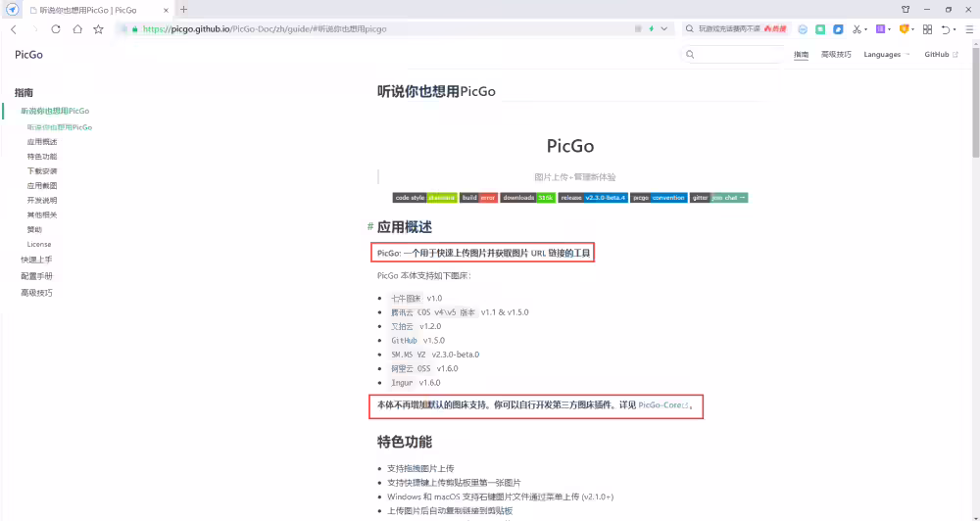This screenshot has width=980, height=521.
Task: Click the undo closed-tab arrow icon
Action: pos(946,29)
